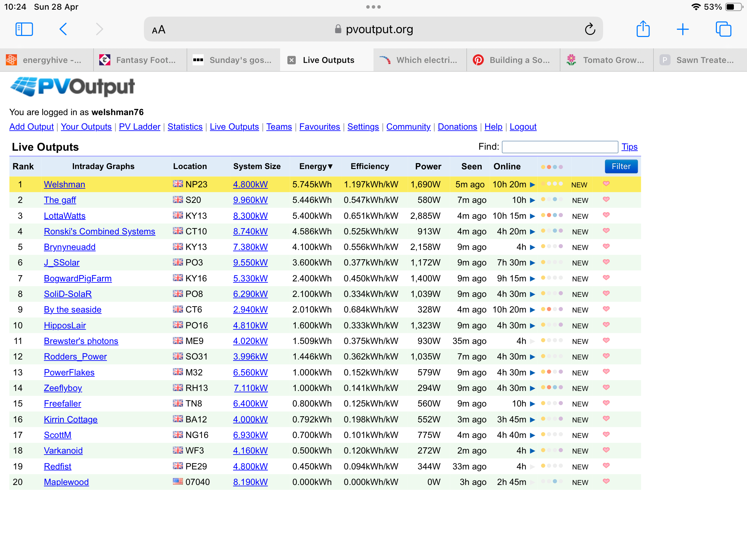
Task: Open the Statistics page
Action: pyautogui.click(x=185, y=127)
